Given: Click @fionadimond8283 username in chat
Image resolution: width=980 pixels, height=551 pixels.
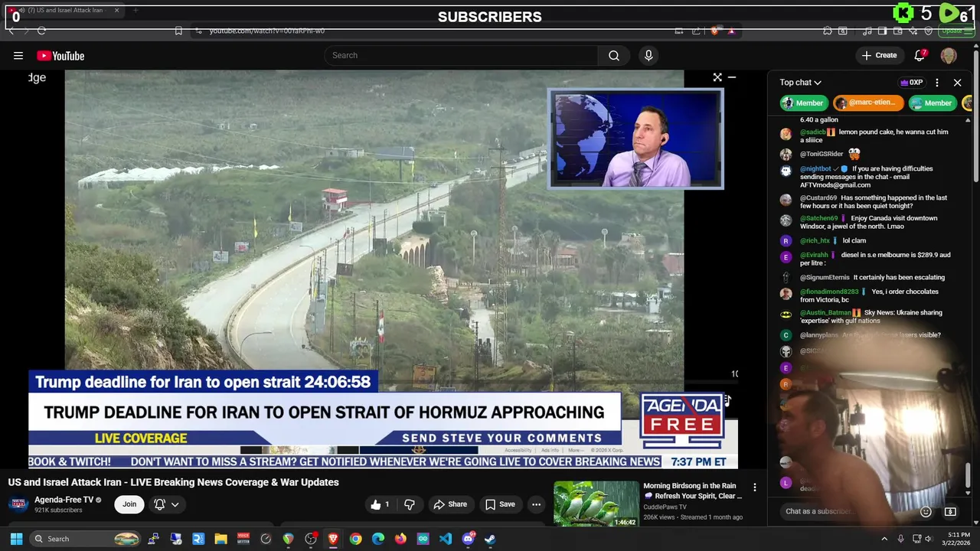Looking at the screenshot, I should (x=829, y=292).
